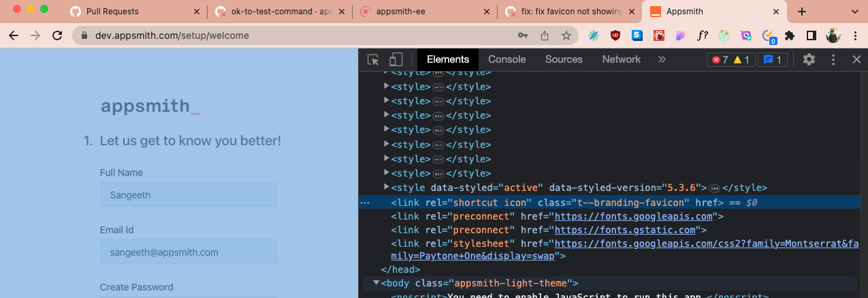Open the purple screen recorder extension icon

point(746,35)
